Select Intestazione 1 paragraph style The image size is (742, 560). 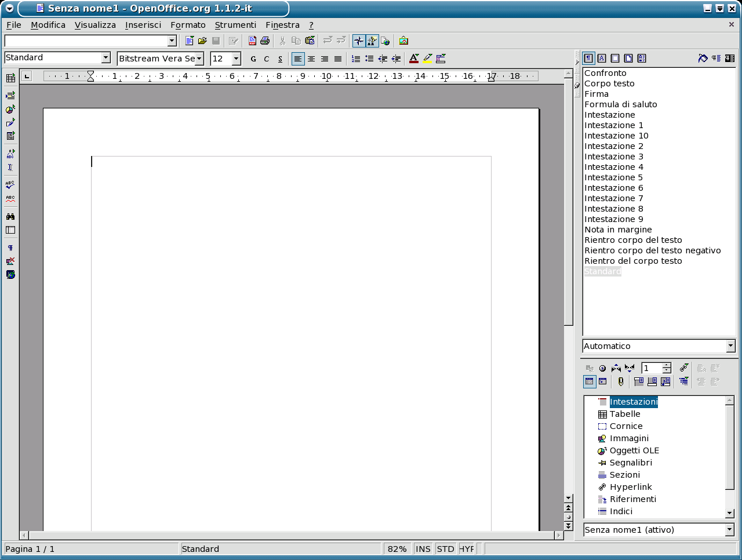click(x=613, y=125)
